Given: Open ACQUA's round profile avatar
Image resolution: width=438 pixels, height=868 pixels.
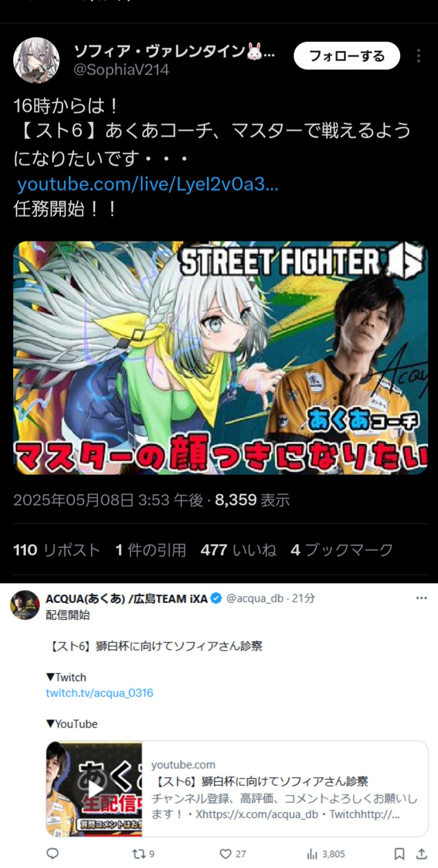Looking at the screenshot, I should (25, 605).
